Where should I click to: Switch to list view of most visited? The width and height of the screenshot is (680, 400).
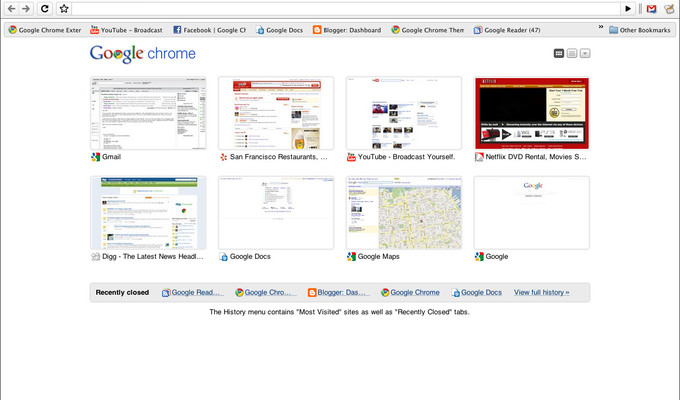pos(572,53)
